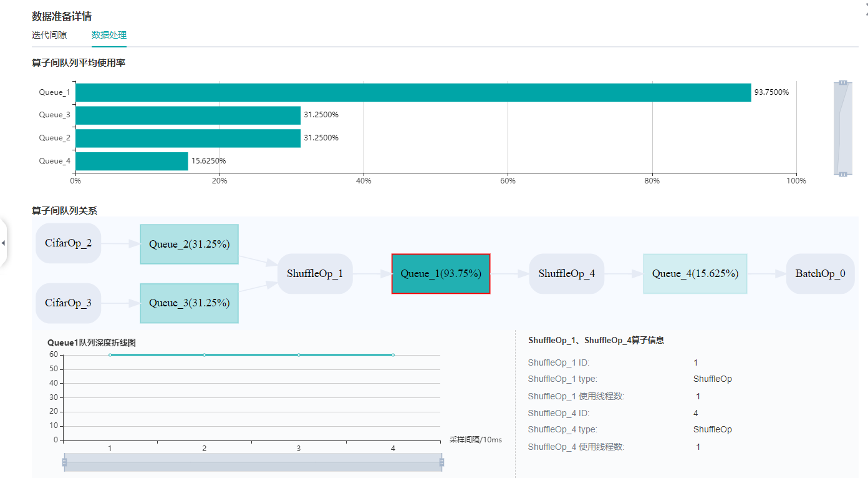Viewport: 868px width, 491px height.
Task: Collapse the left side panel arrow
Action: click(3, 243)
